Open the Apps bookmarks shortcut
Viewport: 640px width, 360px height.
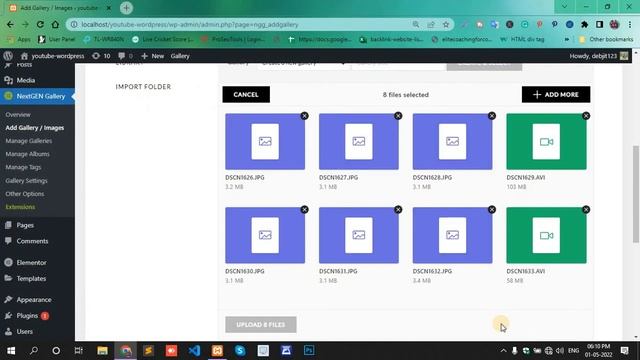tap(19, 39)
